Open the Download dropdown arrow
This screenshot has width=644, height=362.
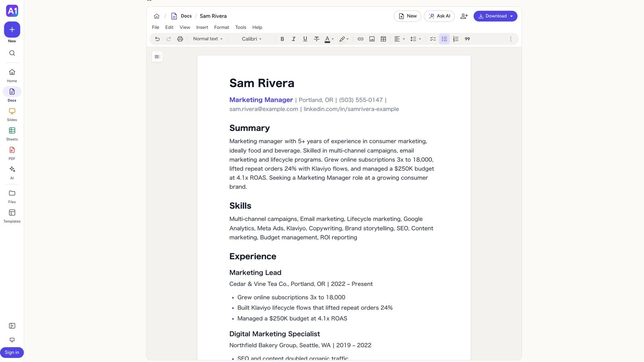512,16
